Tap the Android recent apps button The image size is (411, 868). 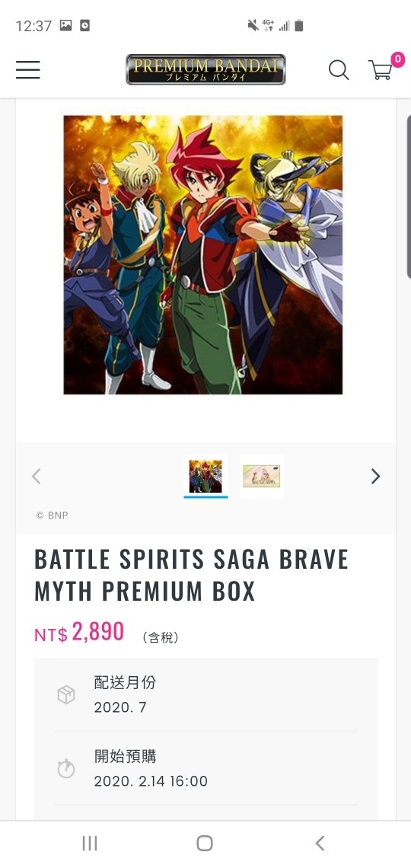pos(90,843)
